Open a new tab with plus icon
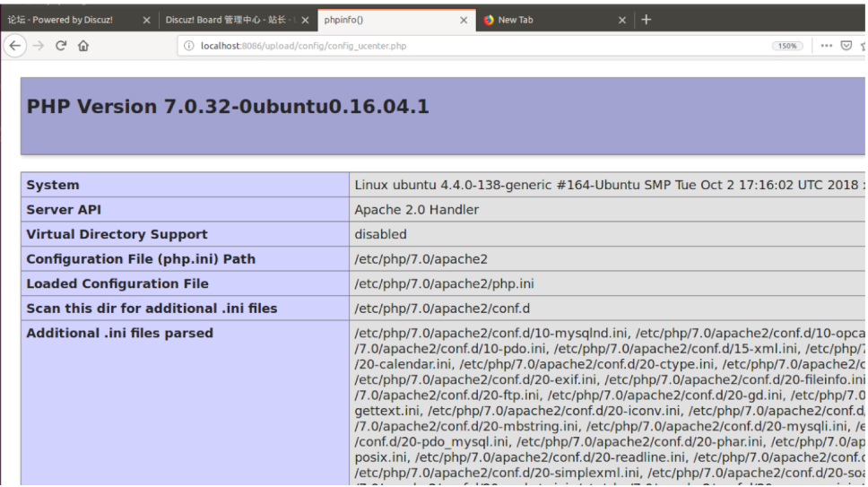868x487 pixels. (x=646, y=20)
